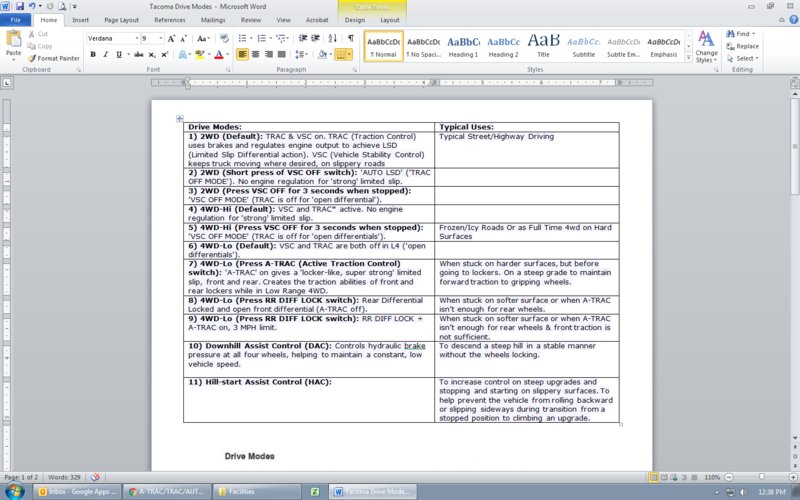Decrease paragraph indent
Image resolution: width=800 pixels, height=500 pixels.
click(303, 38)
